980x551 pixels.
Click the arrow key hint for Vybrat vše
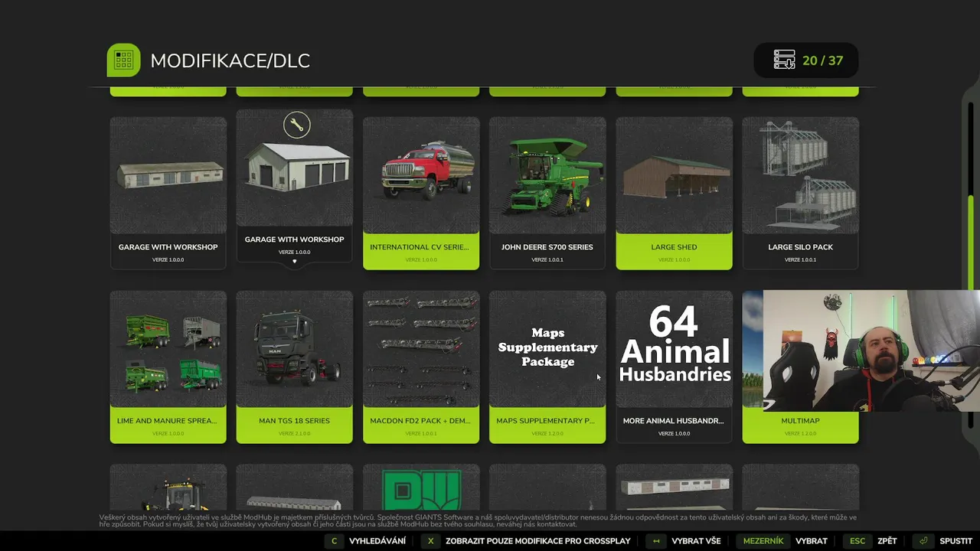[x=656, y=541]
